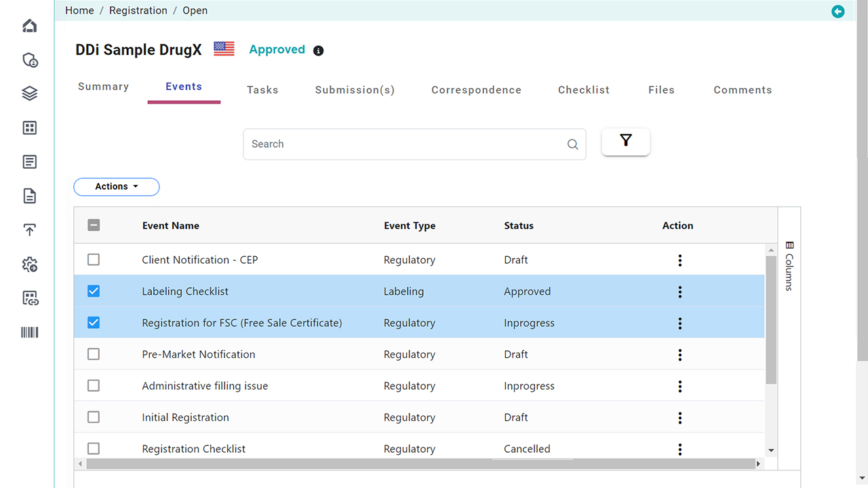This screenshot has width=868, height=488.
Task: Open the upload arrow sidebar icon
Action: coord(30,230)
